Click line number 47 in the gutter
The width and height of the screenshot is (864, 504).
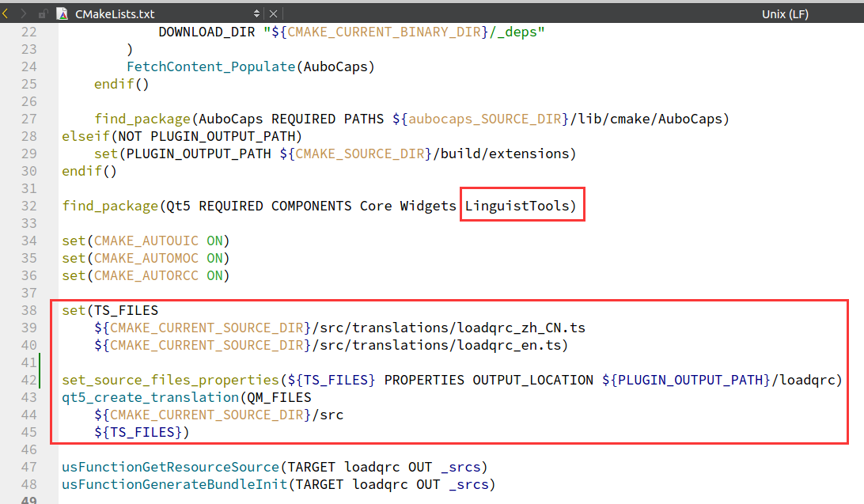pyautogui.click(x=28, y=467)
